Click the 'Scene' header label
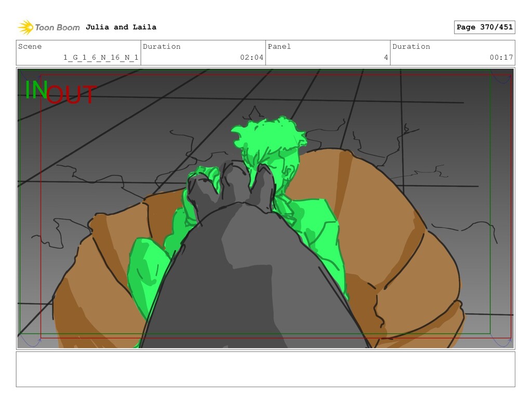Screen dimensions: 532x411 click(x=30, y=46)
